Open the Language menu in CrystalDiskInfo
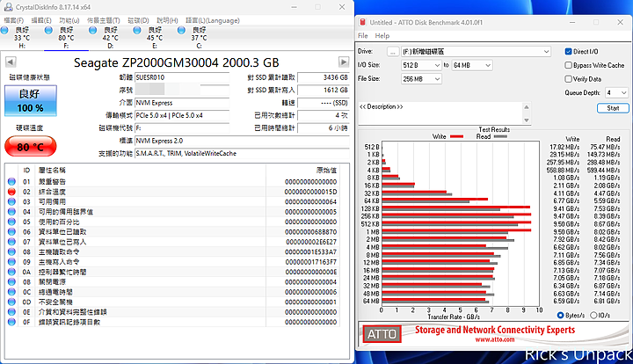The height and width of the screenshot is (364, 633). 213,20
